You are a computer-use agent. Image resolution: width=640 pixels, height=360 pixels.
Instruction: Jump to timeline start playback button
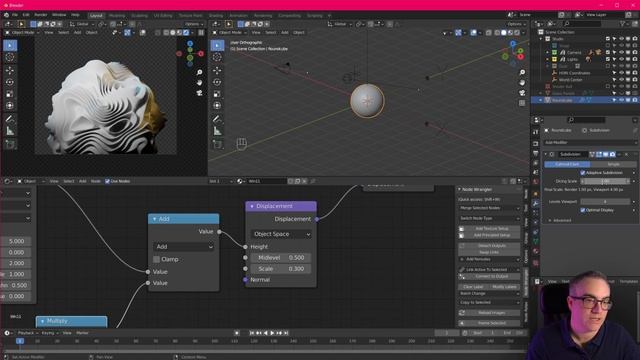[252, 333]
